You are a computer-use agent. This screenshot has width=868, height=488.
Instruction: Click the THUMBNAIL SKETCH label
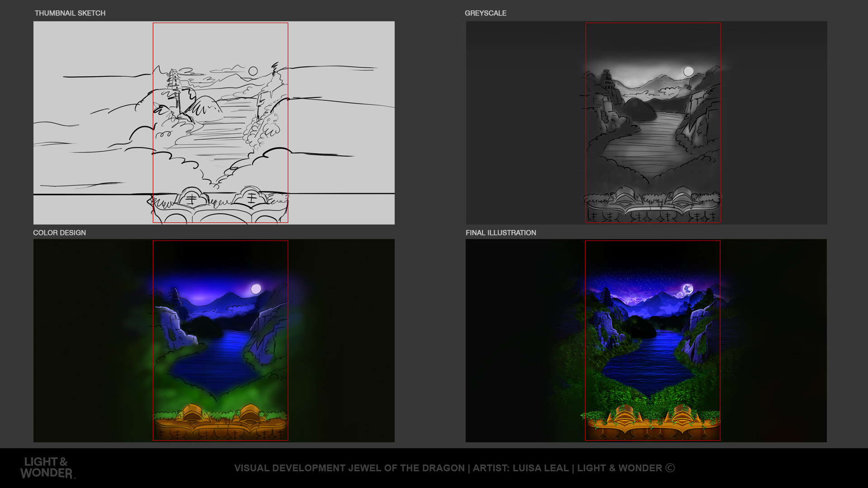pyautogui.click(x=70, y=13)
